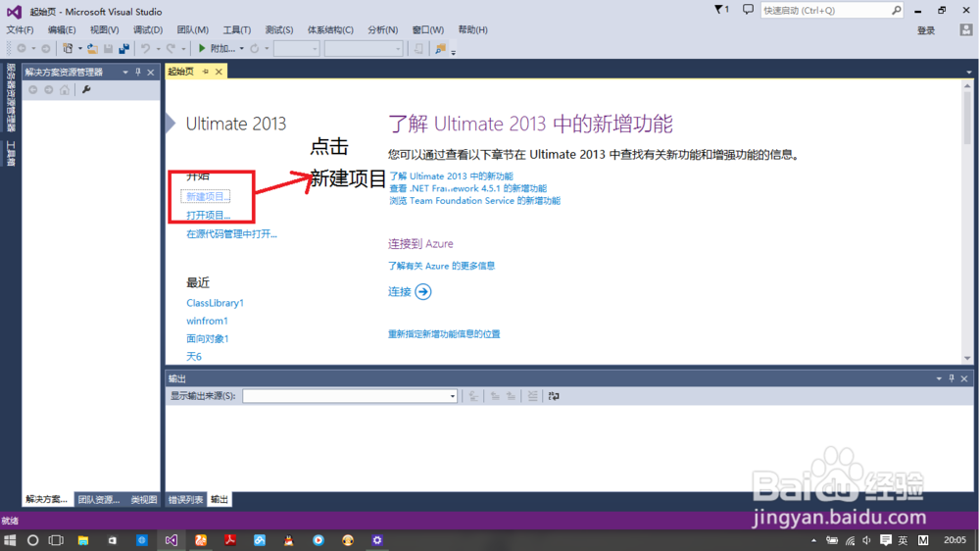Toggle word wrap in the Output panel

click(x=554, y=396)
